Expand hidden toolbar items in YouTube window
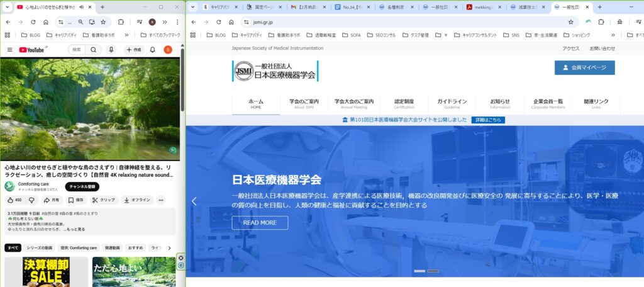The width and height of the screenshot is (644, 287). point(165,22)
